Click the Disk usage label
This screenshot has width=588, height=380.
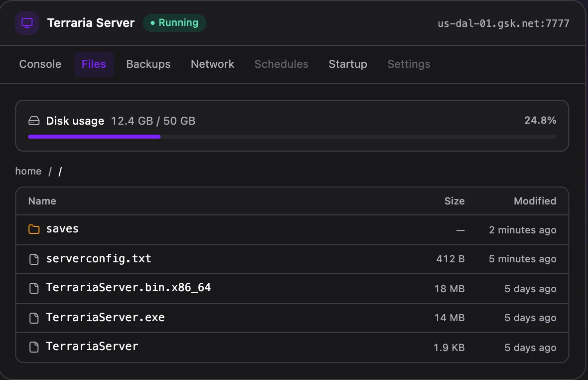[x=75, y=121]
